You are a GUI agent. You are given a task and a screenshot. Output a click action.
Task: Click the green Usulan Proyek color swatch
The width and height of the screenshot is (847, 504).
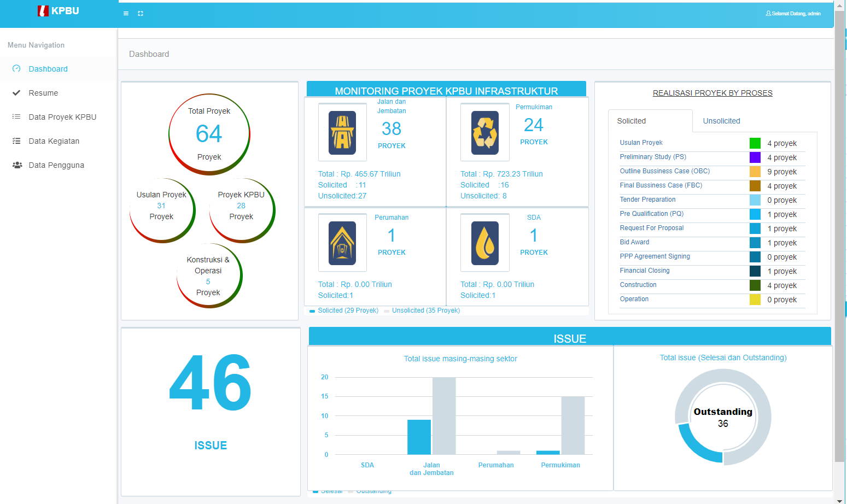click(x=755, y=143)
